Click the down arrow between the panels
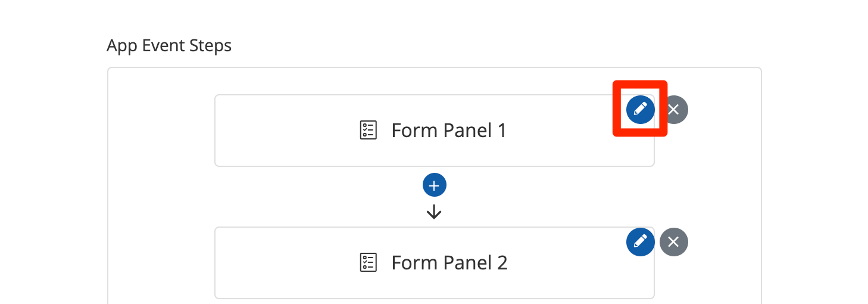Viewport: 868px width, 304px height. click(434, 212)
